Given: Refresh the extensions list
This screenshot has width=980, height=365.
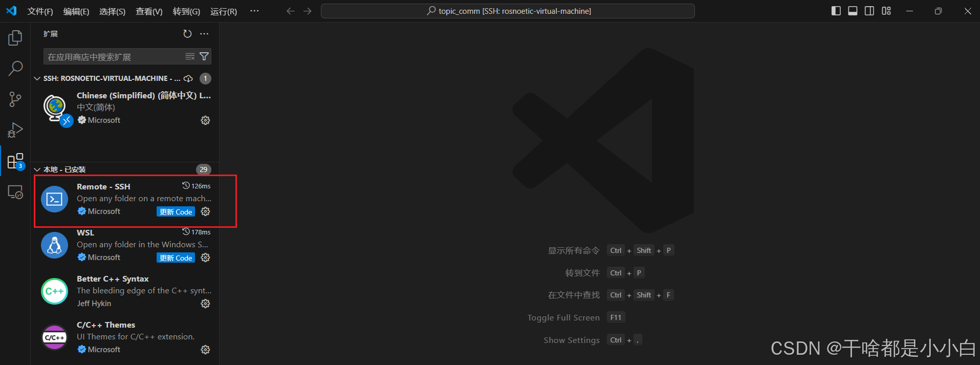Looking at the screenshot, I should [x=187, y=34].
